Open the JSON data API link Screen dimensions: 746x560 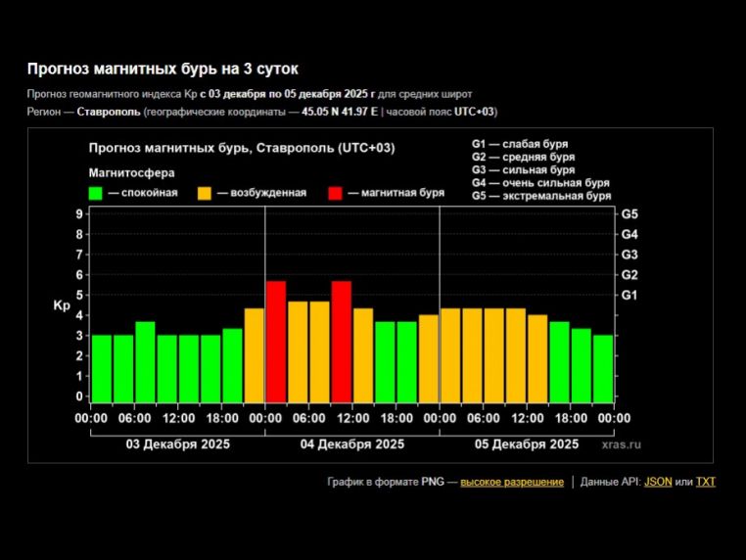tap(658, 482)
